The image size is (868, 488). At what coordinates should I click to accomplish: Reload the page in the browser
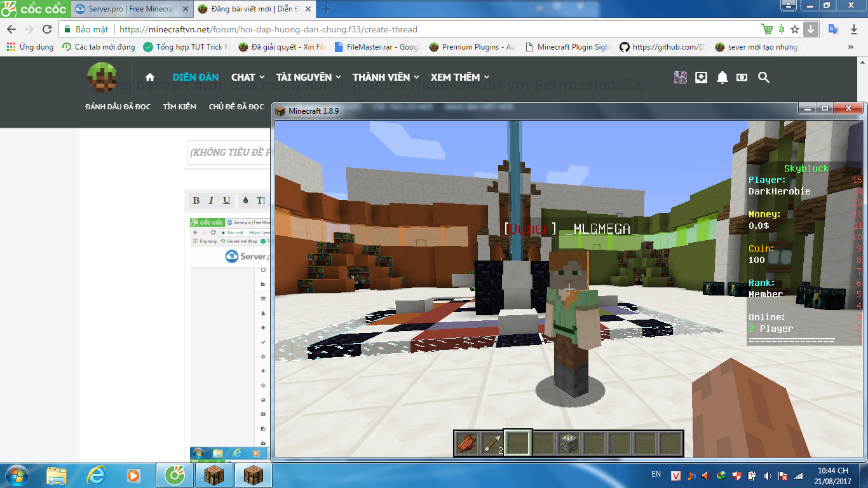coord(46,29)
